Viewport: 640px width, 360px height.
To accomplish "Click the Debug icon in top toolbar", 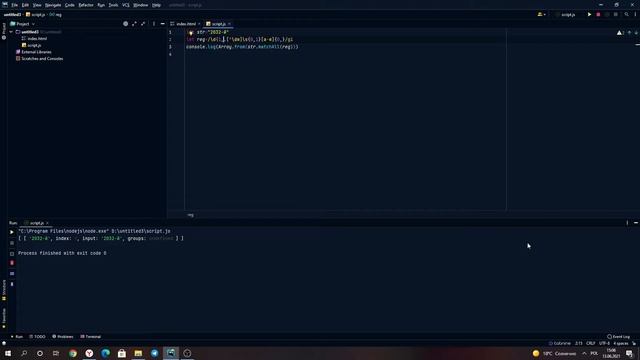I will pyautogui.click(x=598, y=15).
